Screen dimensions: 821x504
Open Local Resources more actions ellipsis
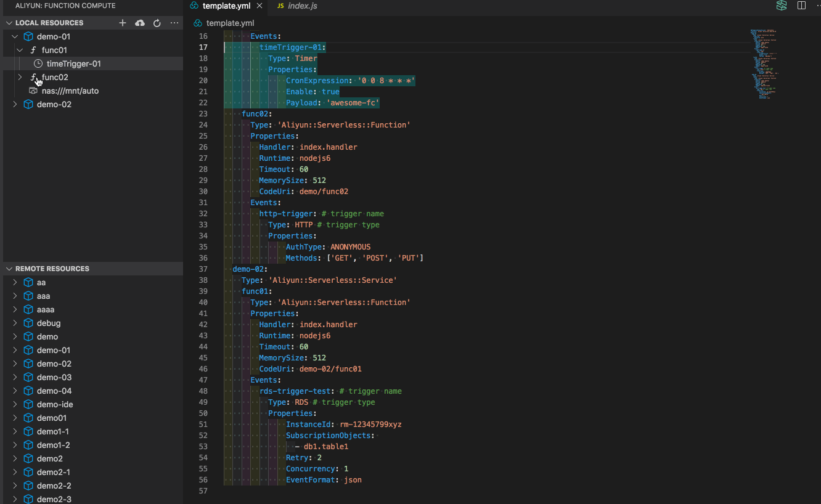174,23
